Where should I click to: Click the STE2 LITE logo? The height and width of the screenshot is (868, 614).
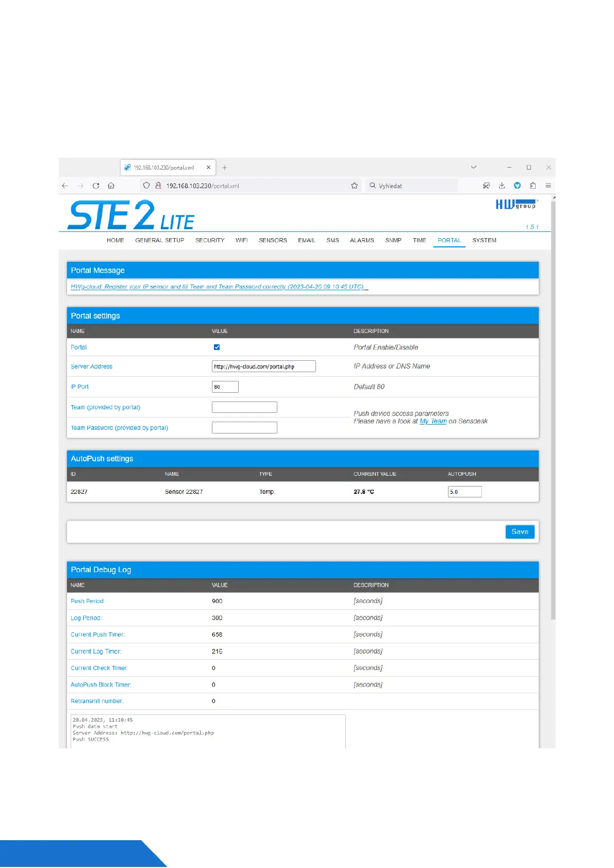pos(131,215)
